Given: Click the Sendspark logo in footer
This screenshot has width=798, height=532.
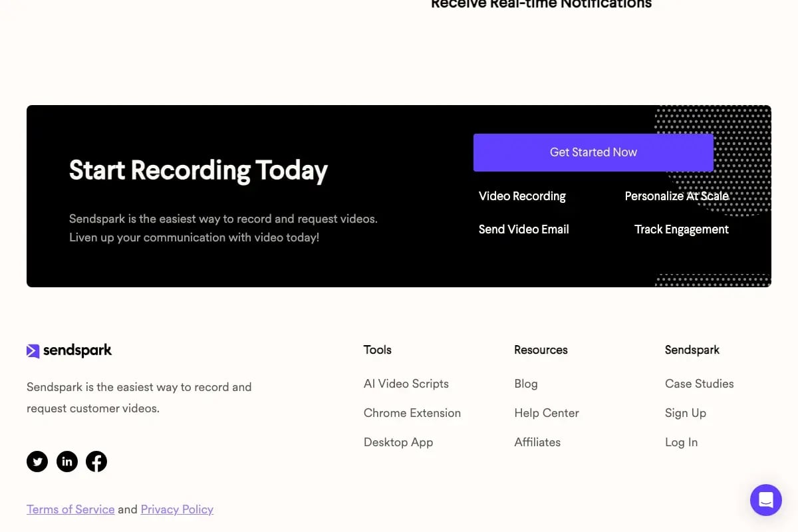Looking at the screenshot, I should click(x=69, y=350).
